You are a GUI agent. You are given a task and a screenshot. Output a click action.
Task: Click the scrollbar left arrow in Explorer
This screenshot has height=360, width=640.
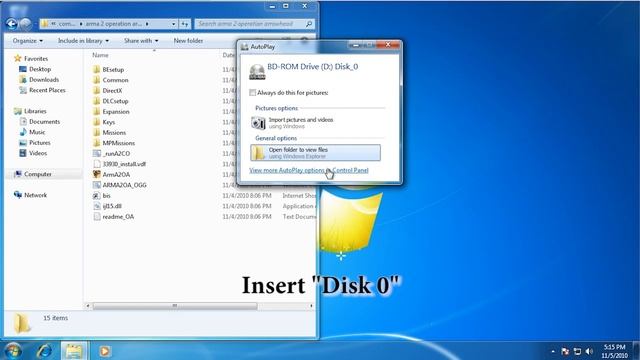pyautogui.click(x=88, y=306)
